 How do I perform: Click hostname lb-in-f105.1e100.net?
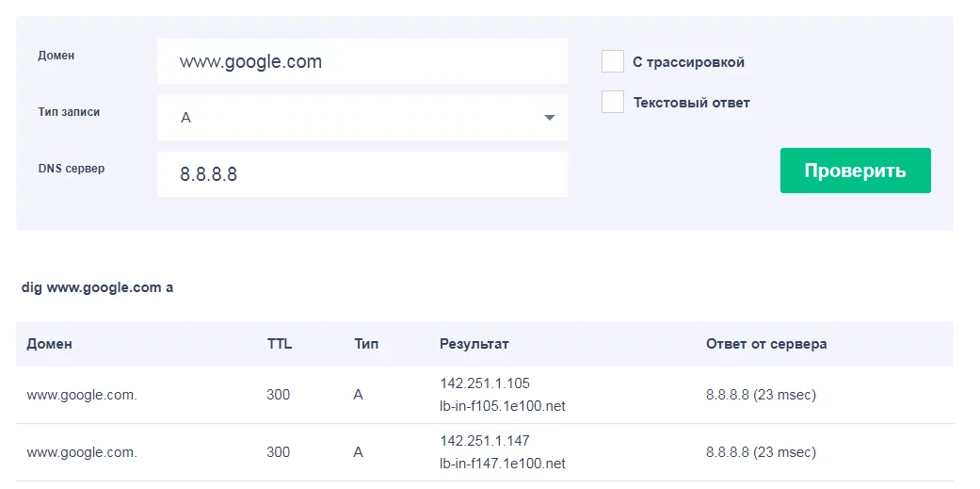(x=502, y=406)
